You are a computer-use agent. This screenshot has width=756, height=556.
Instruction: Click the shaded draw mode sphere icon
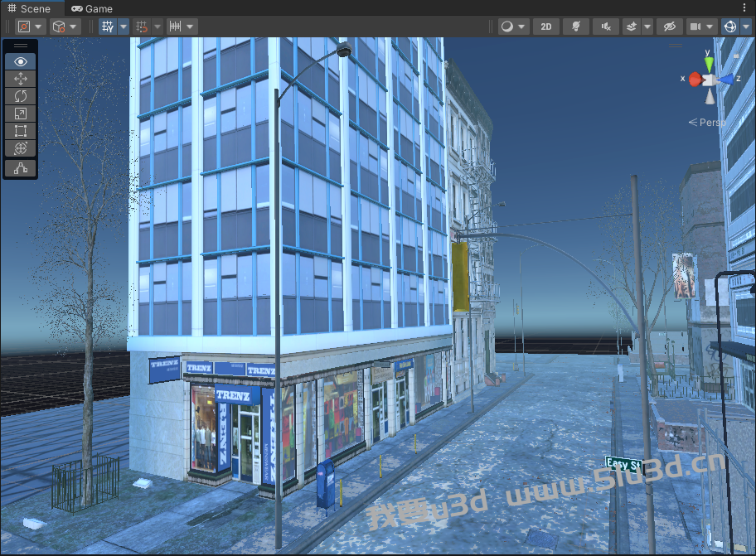(x=507, y=27)
